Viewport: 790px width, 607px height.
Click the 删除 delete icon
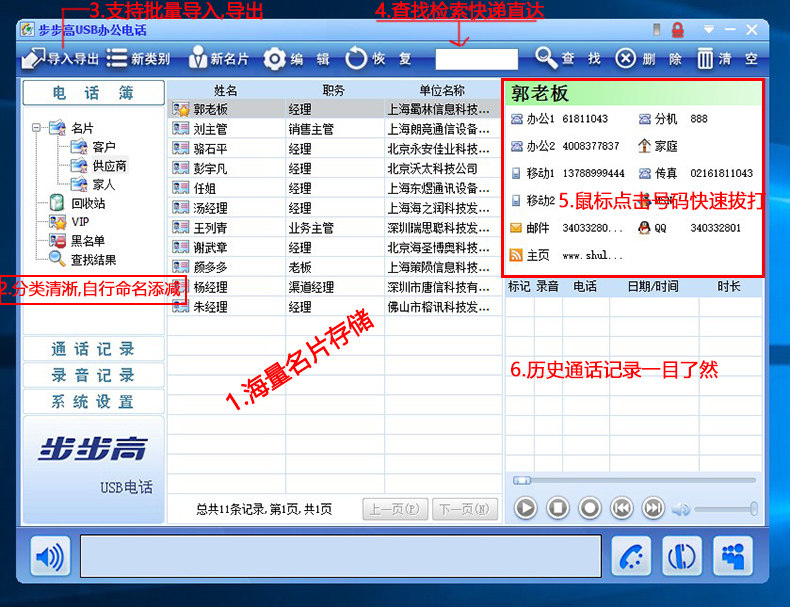coord(625,58)
